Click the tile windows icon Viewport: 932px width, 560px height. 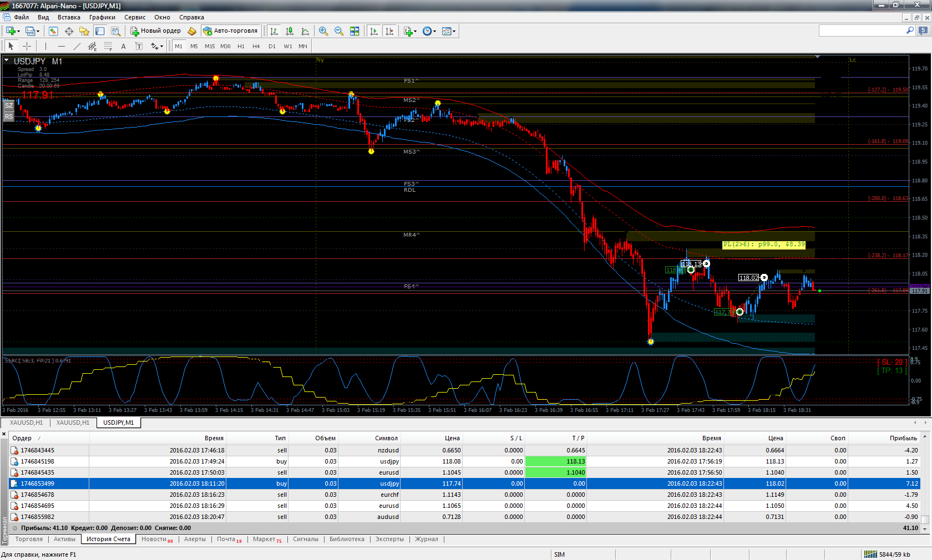[354, 31]
